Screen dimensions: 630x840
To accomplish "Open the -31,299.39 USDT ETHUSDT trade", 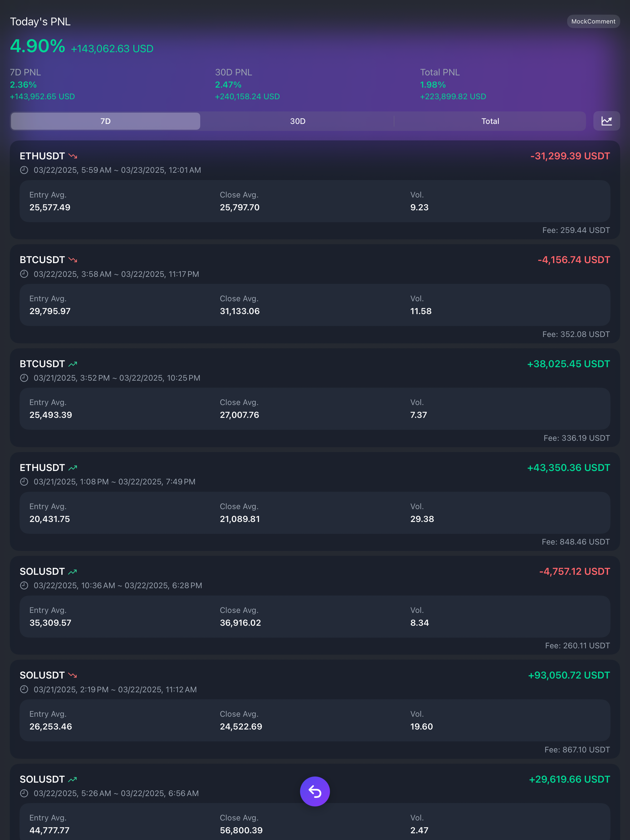I will point(315,190).
